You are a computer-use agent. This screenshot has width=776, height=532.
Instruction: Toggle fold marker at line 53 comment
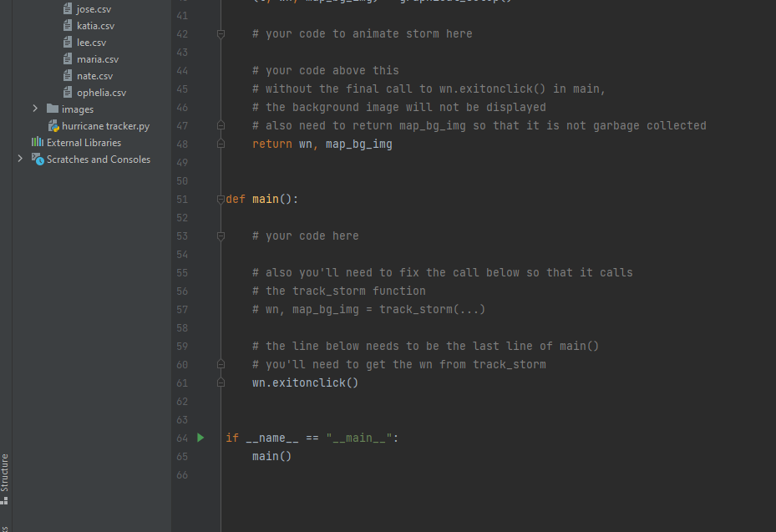tap(221, 236)
